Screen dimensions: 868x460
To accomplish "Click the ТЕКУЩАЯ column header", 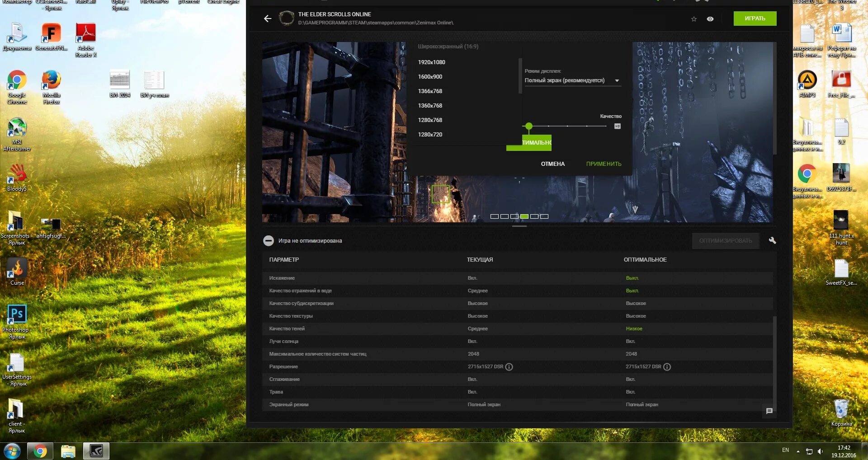I will tap(480, 260).
